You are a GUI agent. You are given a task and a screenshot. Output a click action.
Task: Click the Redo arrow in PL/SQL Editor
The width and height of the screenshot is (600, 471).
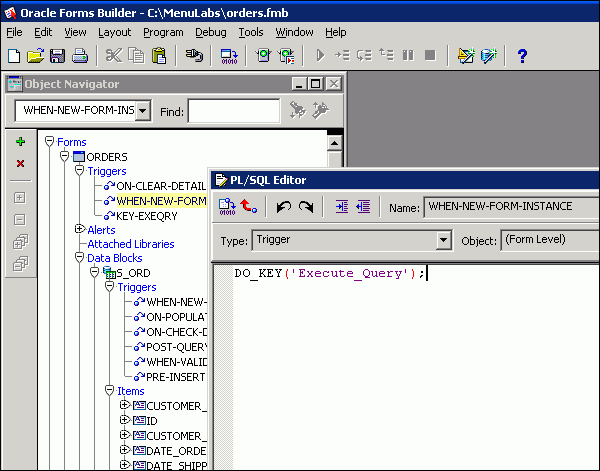pos(306,207)
